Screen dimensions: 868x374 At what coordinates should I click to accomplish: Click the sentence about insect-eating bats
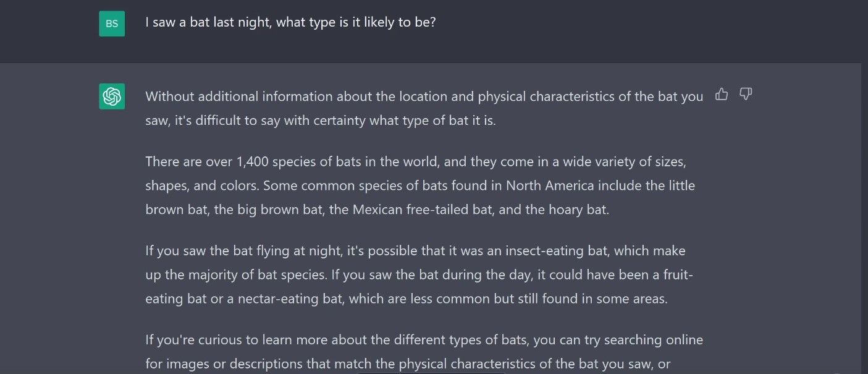coord(414,250)
